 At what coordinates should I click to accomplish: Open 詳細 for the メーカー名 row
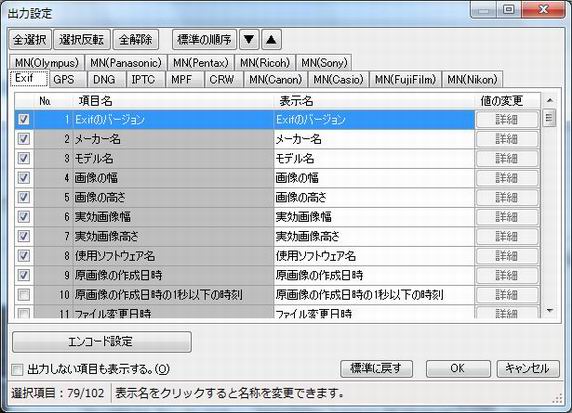pyautogui.click(x=507, y=139)
